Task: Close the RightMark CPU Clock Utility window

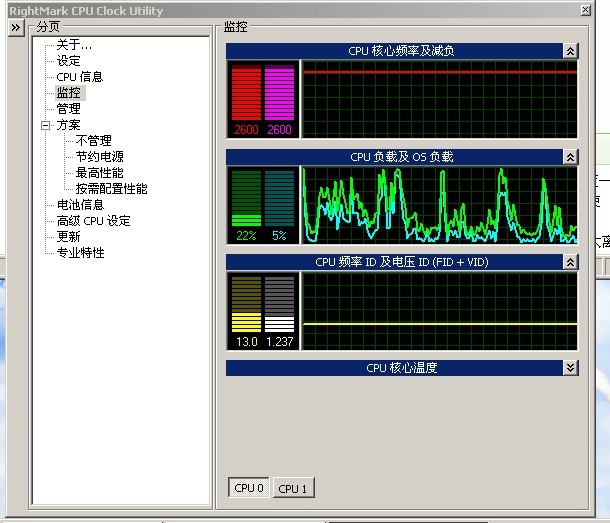Action: [x=585, y=10]
